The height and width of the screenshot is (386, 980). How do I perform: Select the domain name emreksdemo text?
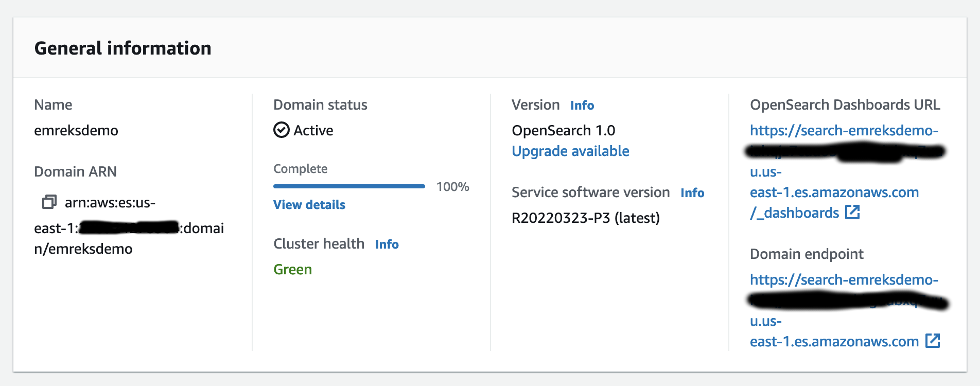point(76,131)
